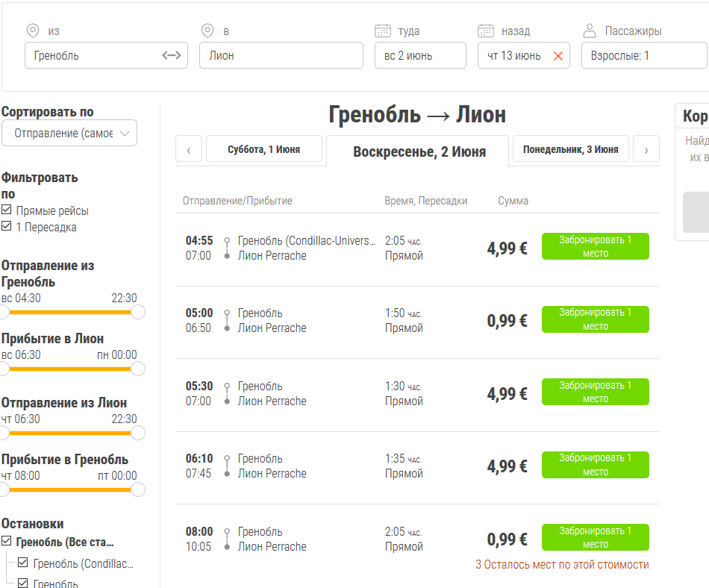Viewport: 709px width, 588px height.
Task: Toggle the '1 Пересадка' checkbox
Action: (7, 227)
